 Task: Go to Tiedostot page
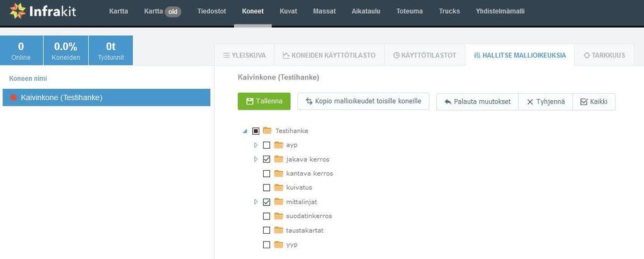point(212,11)
